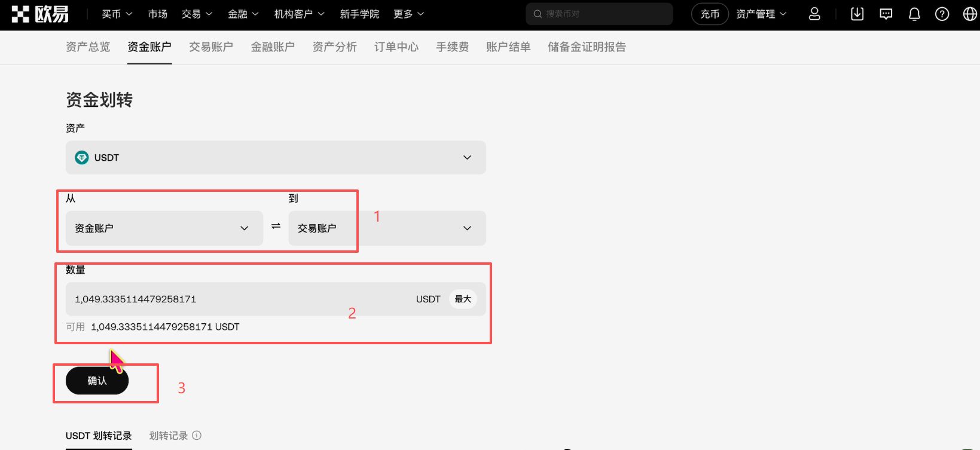Viewport: 980px width, 450px height.
Task: Swap the from and to accounts
Action: (x=276, y=226)
